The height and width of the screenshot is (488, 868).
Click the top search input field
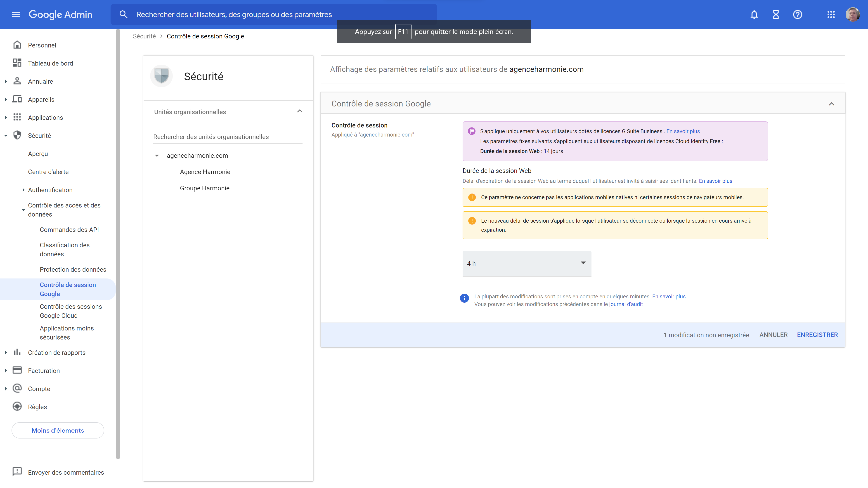coord(274,14)
